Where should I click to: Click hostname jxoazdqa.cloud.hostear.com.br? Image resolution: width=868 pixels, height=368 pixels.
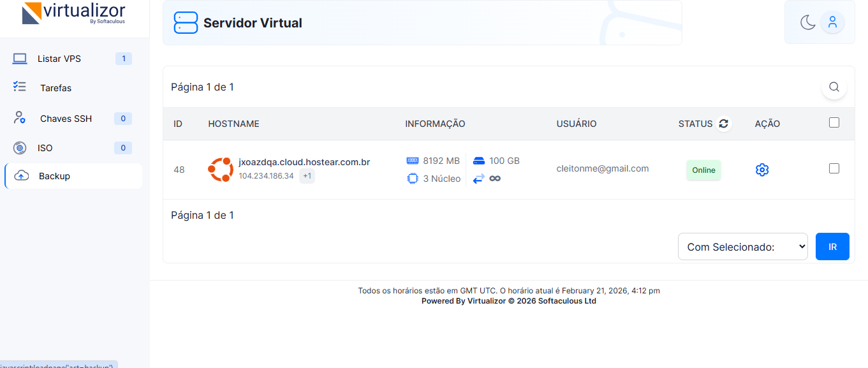tap(304, 162)
